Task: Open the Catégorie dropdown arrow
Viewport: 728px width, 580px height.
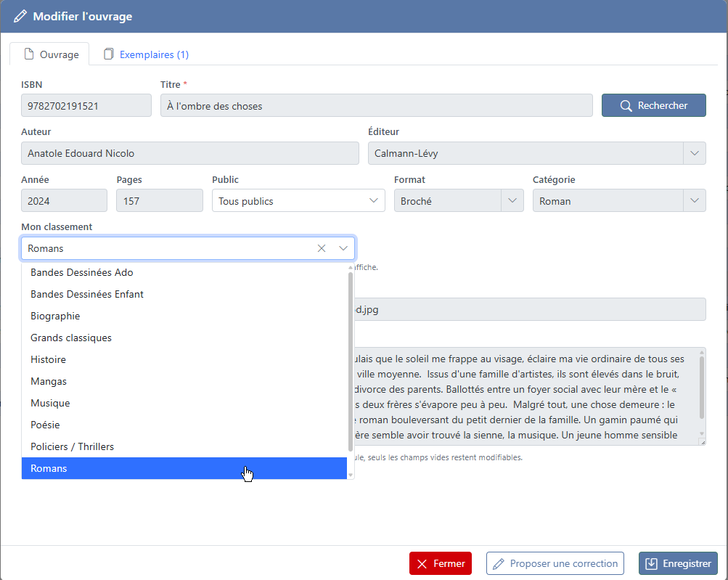Action: click(694, 200)
